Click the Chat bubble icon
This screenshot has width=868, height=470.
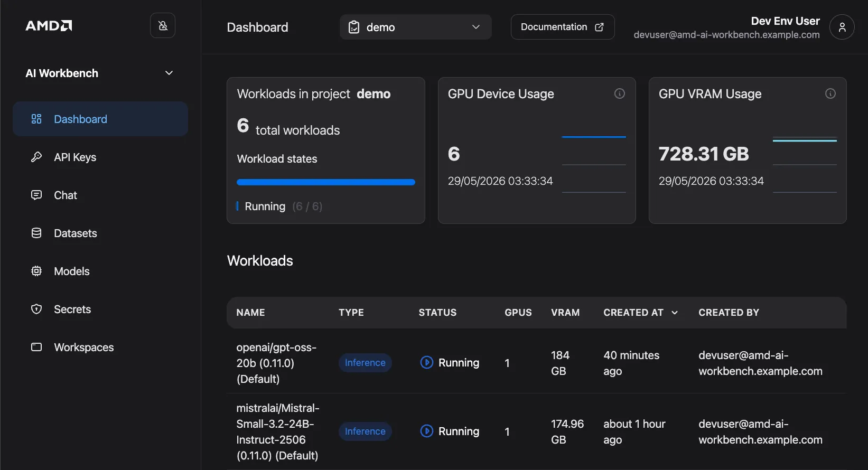pos(36,195)
